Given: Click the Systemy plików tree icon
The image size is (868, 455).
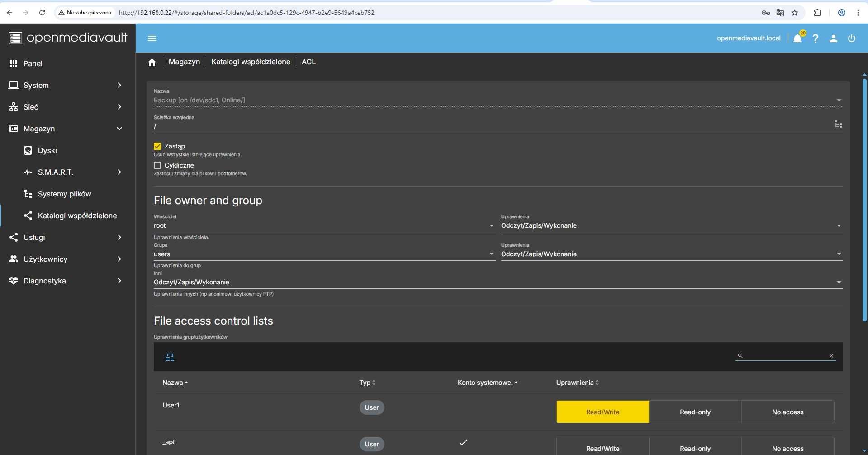Looking at the screenshot, I should (x=28, y=194).
